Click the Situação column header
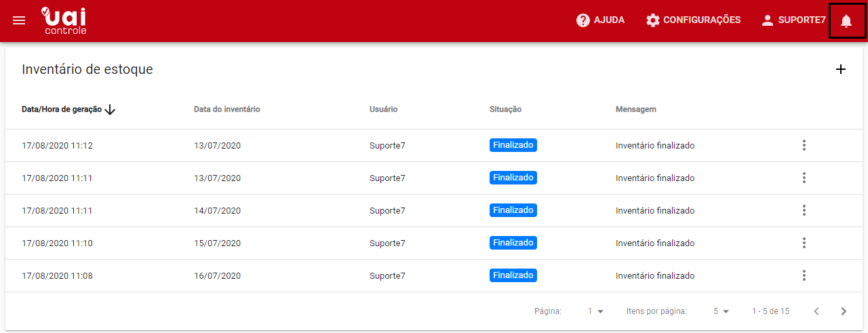The width and height of the screenshot is (868, 333). [x=505, y=109]
